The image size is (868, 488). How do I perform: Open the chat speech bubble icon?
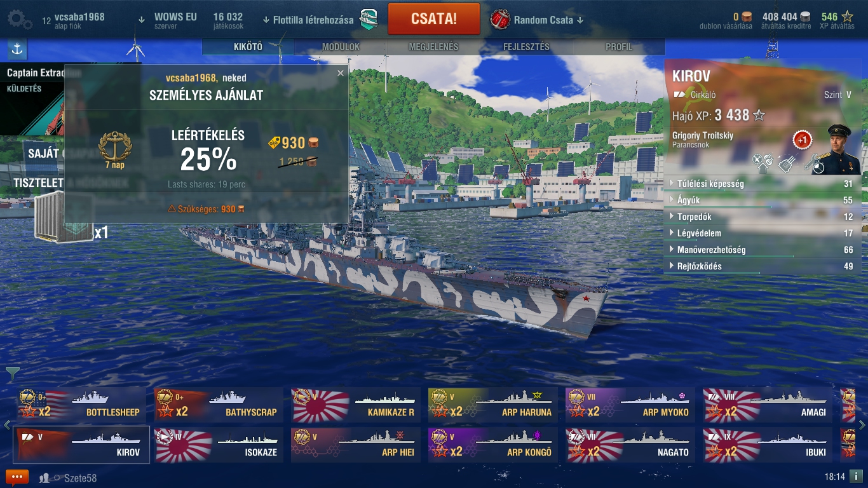coord(17,477)
